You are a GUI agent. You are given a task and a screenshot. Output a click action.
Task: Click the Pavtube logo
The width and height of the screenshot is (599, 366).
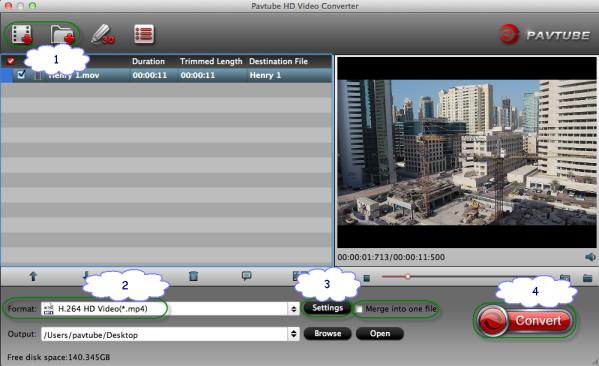tap(544, 34)
